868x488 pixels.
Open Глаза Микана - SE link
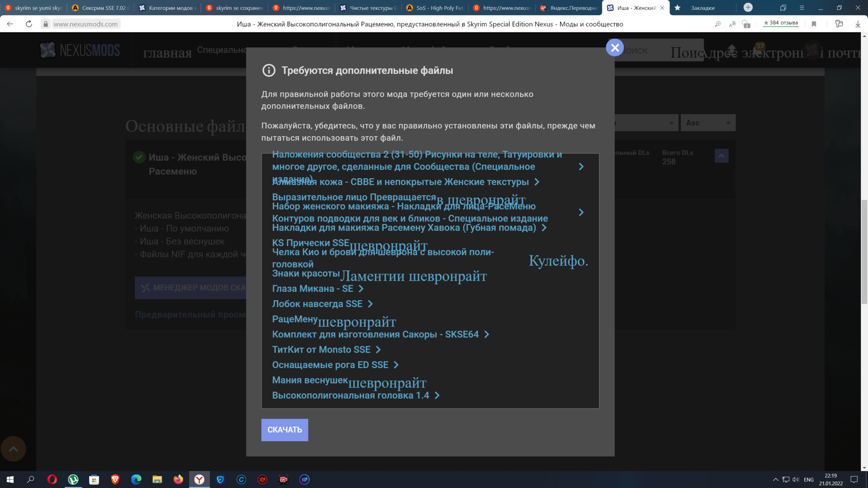[312, 289]
